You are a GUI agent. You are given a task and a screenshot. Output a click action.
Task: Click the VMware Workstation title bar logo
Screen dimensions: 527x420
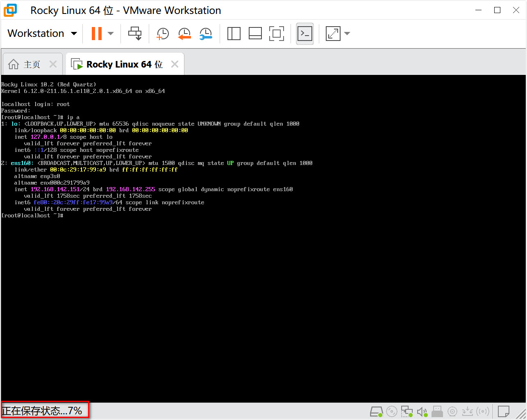[x=10, y=10]
